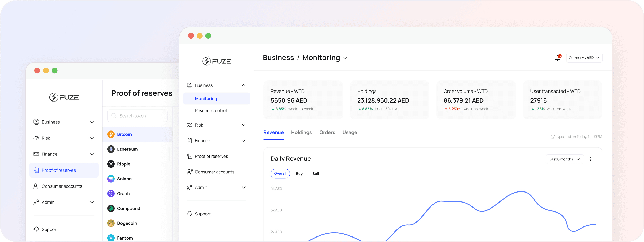Click the Holdings summary card
Viewport: 644px width, 242px height.
390,100
